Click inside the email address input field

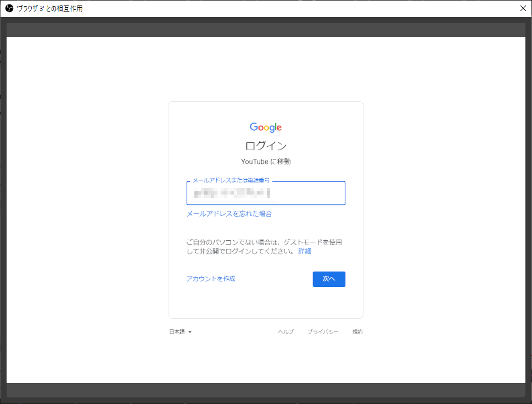click(x=266, y=193)
